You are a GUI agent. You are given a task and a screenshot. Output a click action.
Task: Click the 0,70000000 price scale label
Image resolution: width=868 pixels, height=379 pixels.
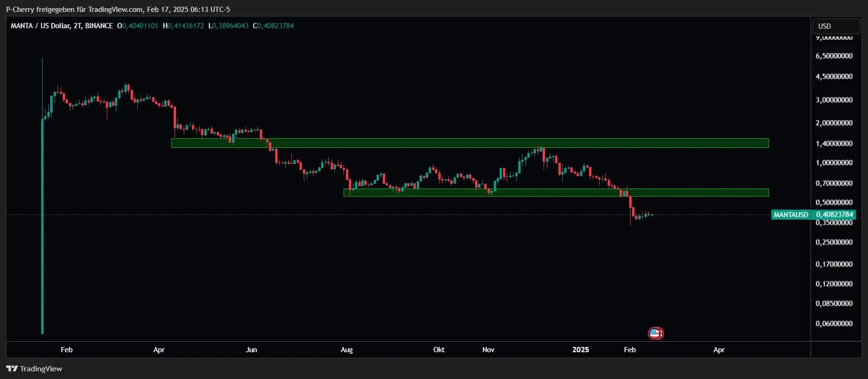click(x=834, y=183)
